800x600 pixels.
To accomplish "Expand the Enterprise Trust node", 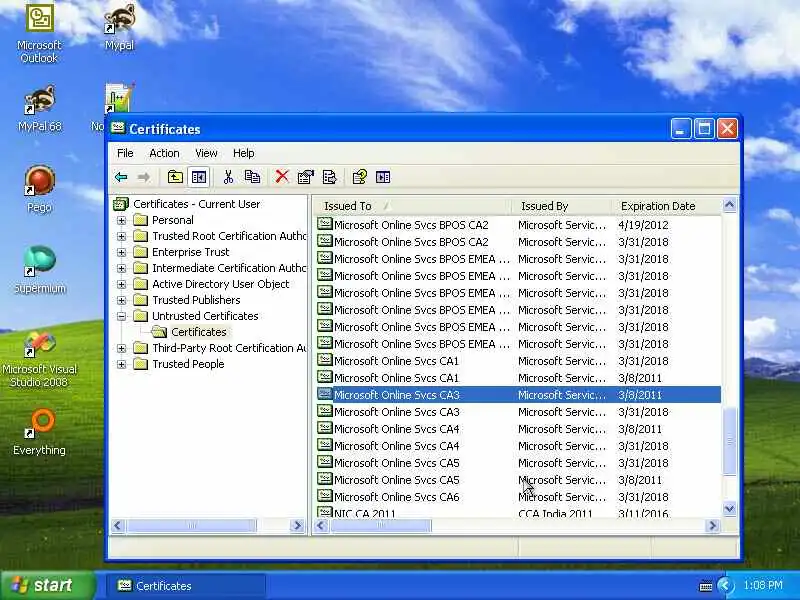I will [121, 252].
